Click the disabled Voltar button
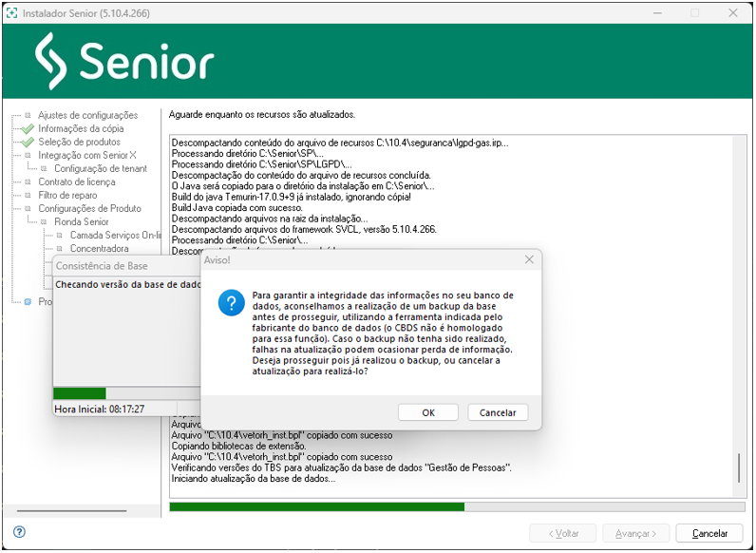 click(x=563, y=533)
